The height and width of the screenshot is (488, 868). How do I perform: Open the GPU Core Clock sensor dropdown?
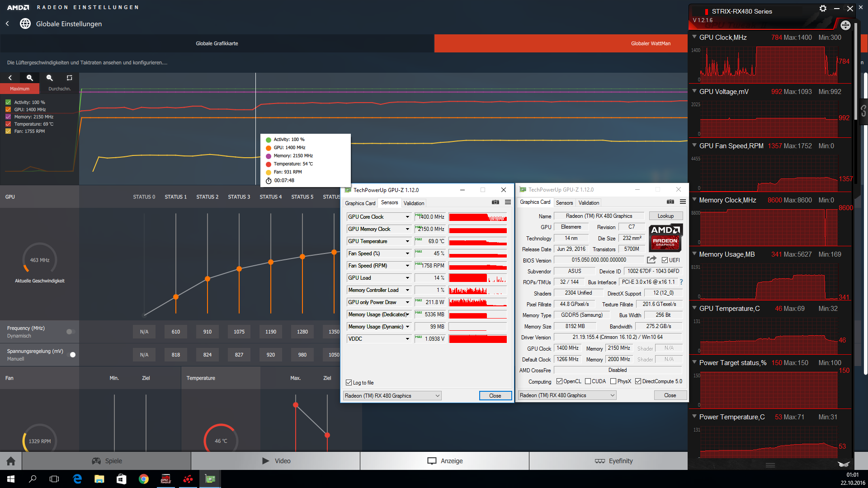tap(407, 217)
